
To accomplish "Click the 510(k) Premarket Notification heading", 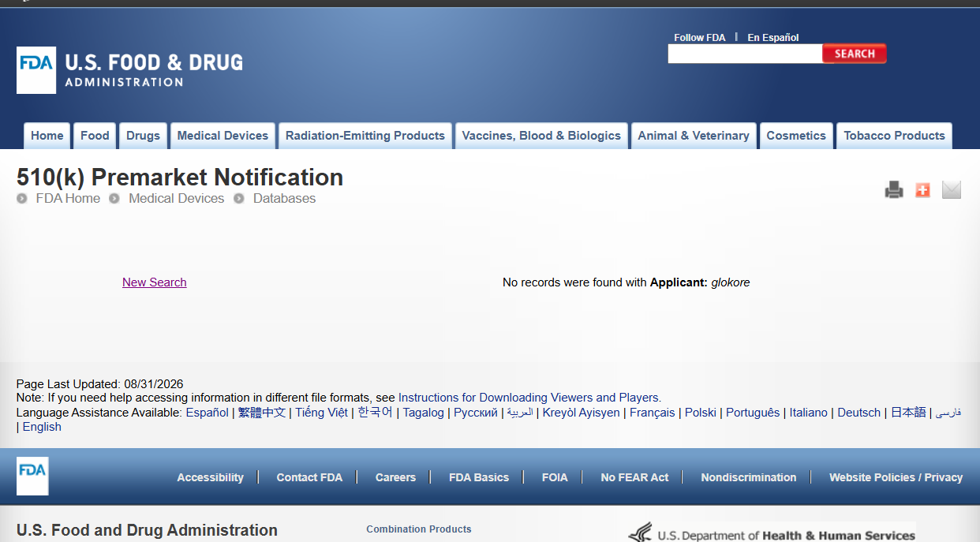I will [x=180, y=177].
